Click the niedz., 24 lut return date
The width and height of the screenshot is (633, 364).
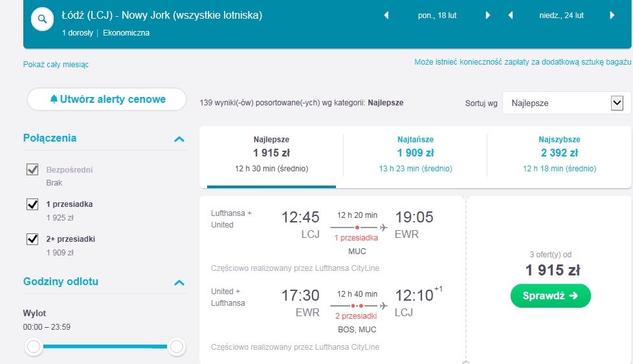[x=562, y=16]
